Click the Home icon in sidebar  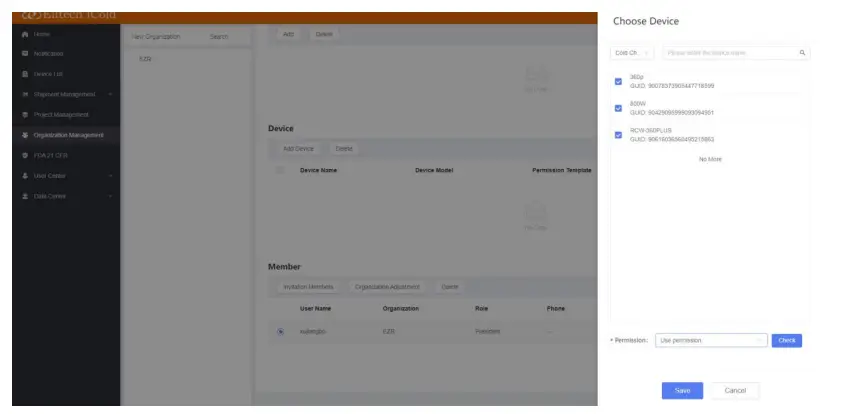pos(24,35)
